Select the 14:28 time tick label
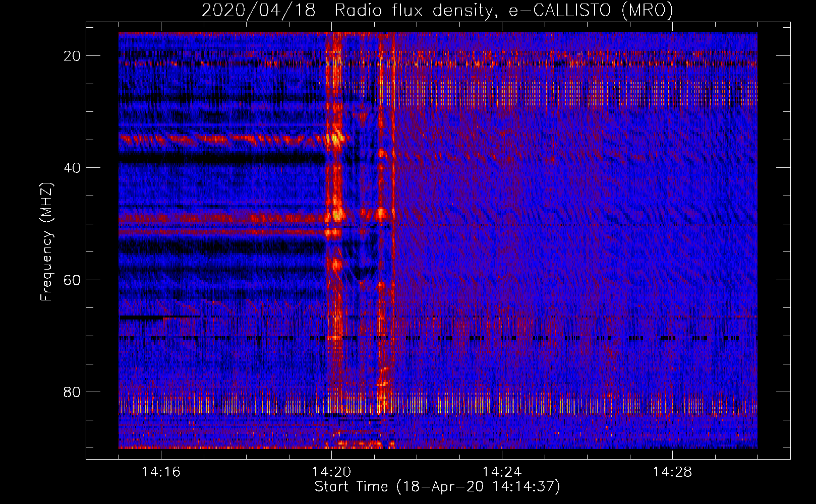 tap(672, 472)
